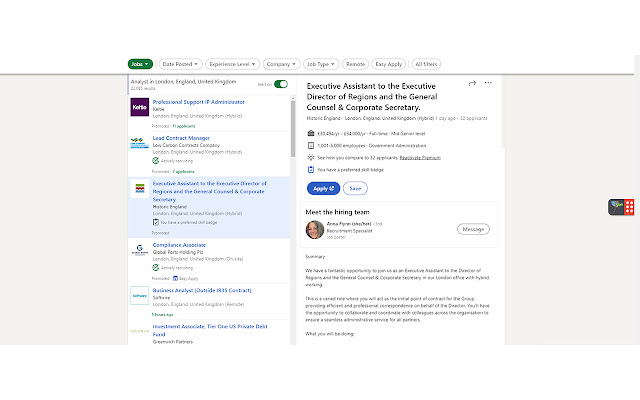This screenshot has width=640, height=400.
Task: Open Anna Flynn's profile photo
Action: 315,230
